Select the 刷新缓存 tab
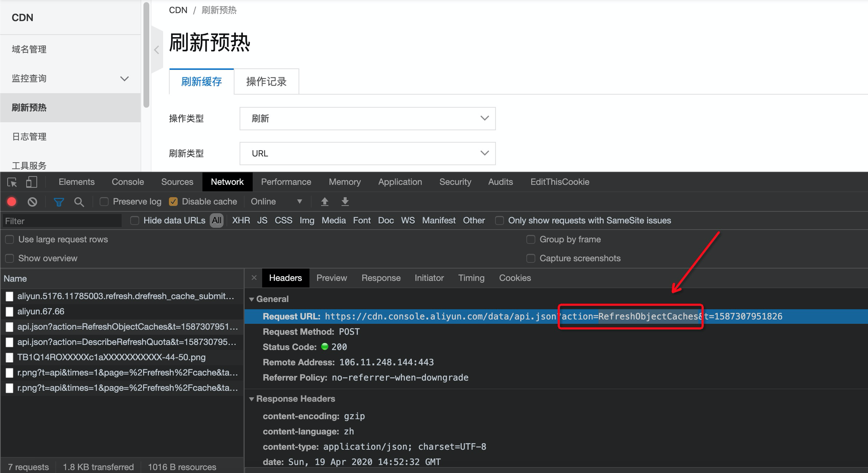This screenshot has width=868, height=473. [x=202, y=82]
